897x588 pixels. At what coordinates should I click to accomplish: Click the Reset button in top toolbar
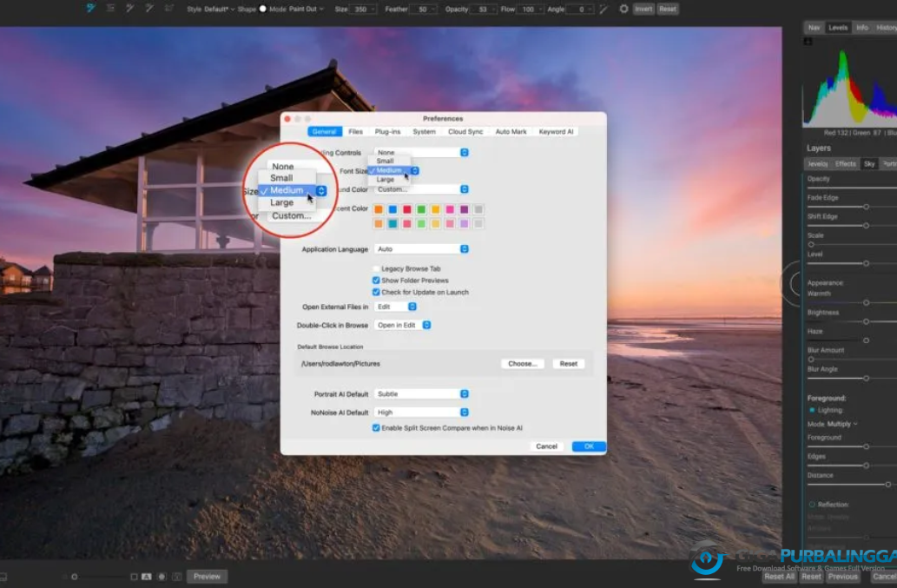[667, 10]
